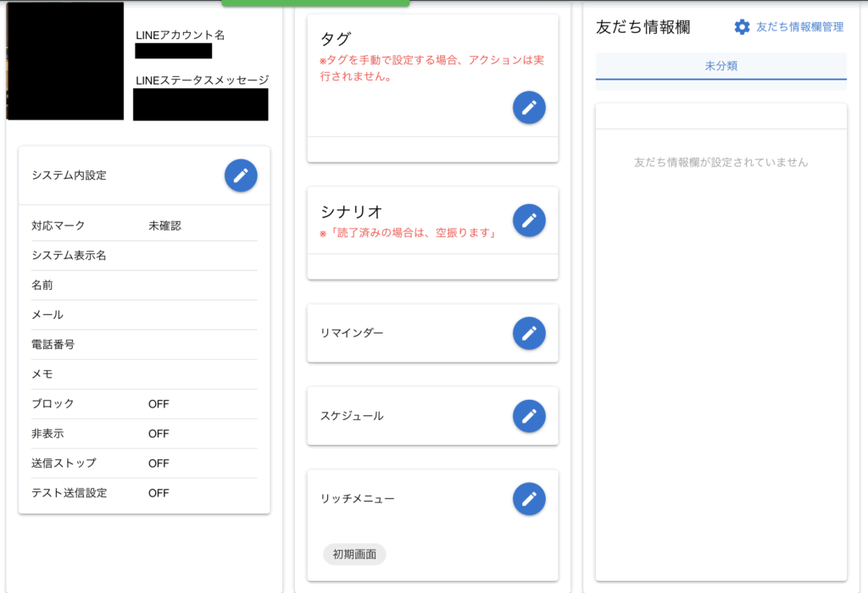Click the profile picture thumbnail
The width and height of the screenshot is (868, 593).
pos(64,60)
